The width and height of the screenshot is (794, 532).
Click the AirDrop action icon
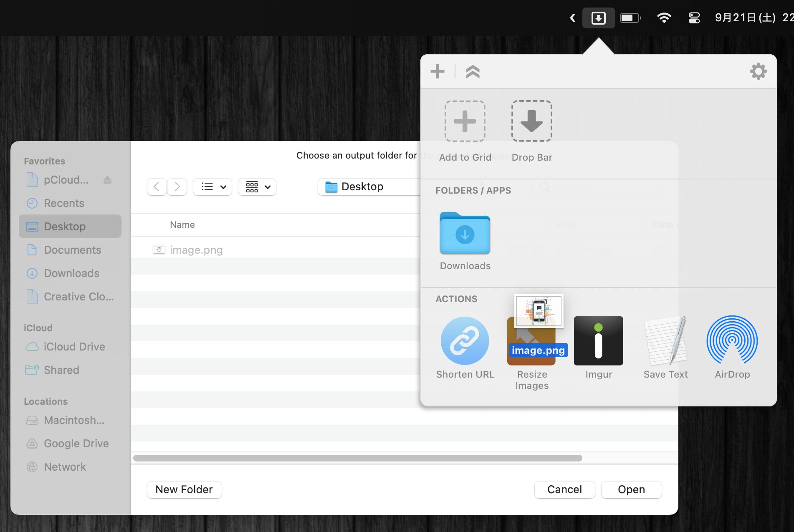coord(732,341)
